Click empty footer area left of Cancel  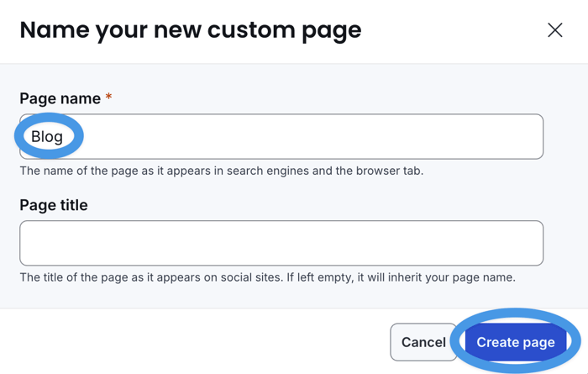click(193, 342)
